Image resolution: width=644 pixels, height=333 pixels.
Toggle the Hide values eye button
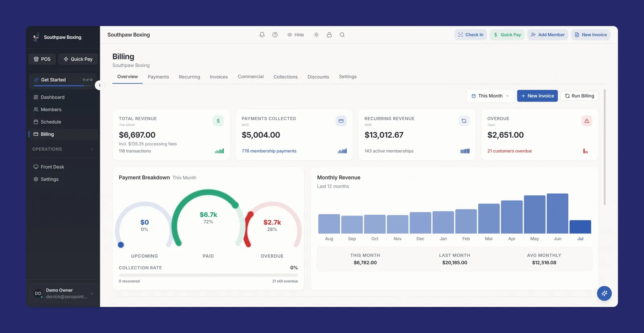296,35
